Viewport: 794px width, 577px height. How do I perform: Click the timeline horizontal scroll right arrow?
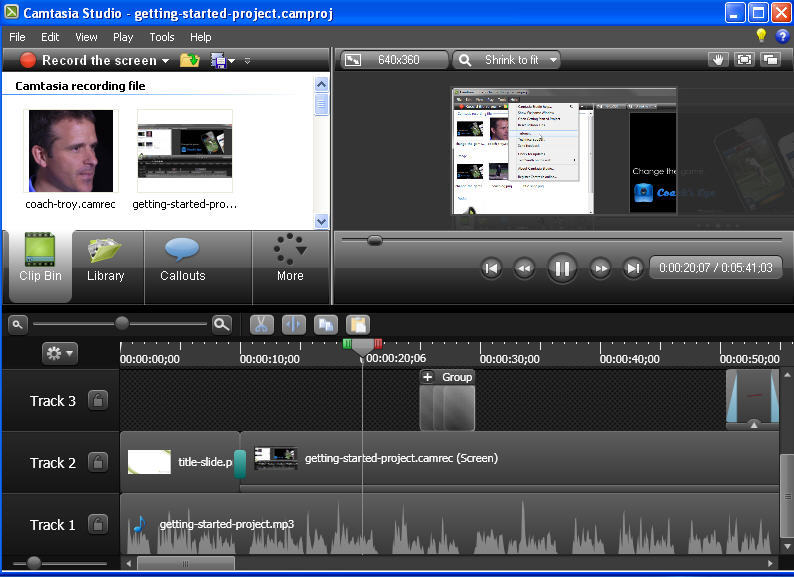(x=771, y=563)
